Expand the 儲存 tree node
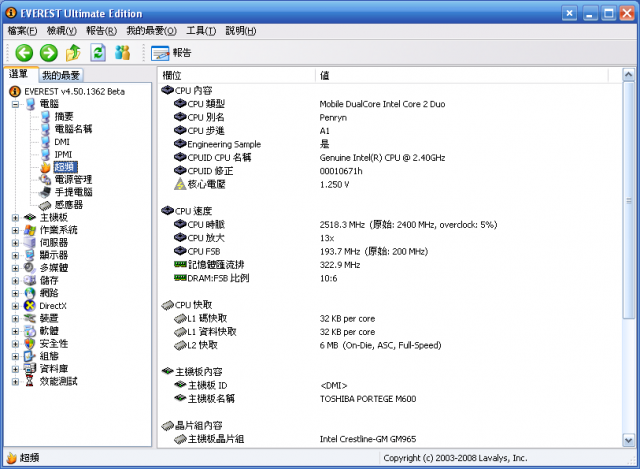Screen dimensions: 640x469 point(15,281)
